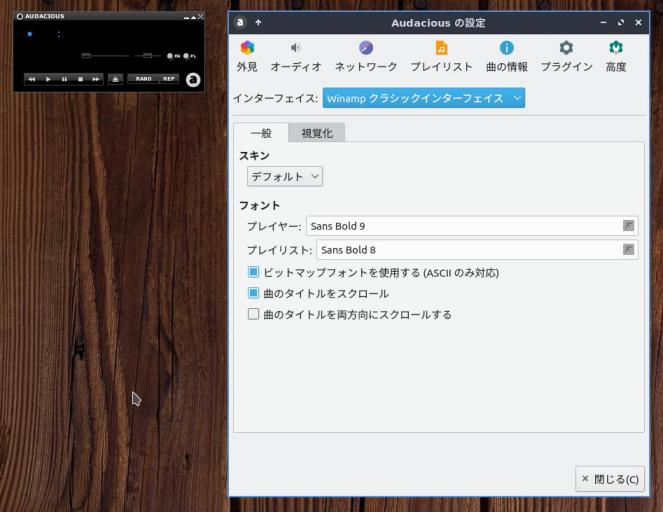Image resolution: width=663 pixels, height=512 pixels.
Task: Click the volume slider in Audacious player
Action: point(105,55)
